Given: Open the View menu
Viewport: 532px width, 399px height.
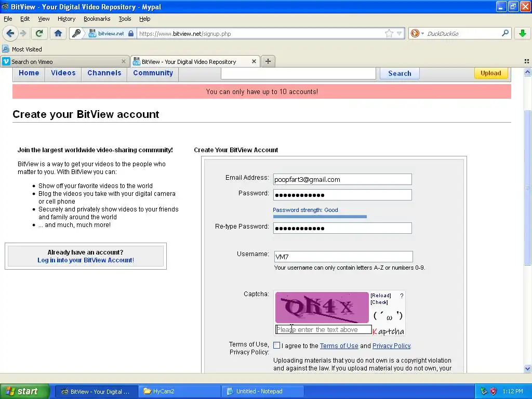Looking at the screenshot, I should coord(44,19).
